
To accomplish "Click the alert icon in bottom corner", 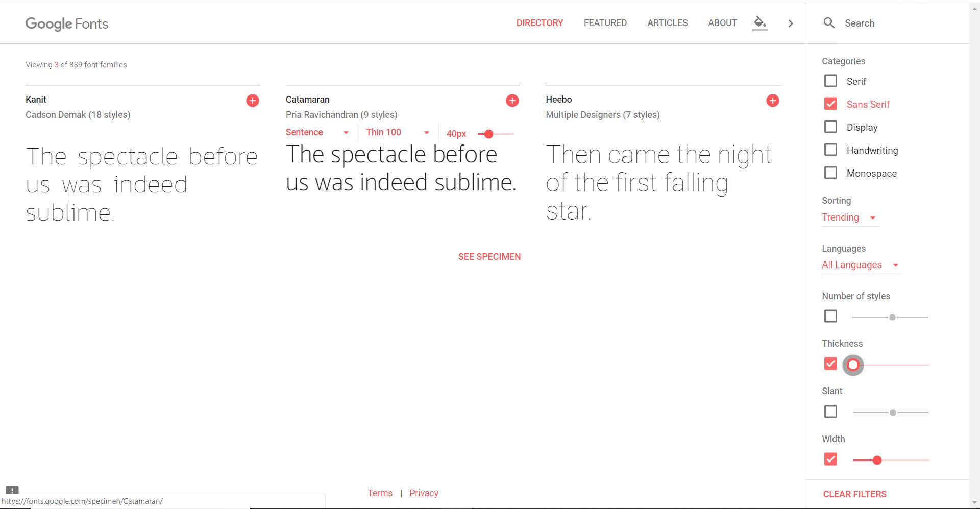I will [x=12, y=491].
